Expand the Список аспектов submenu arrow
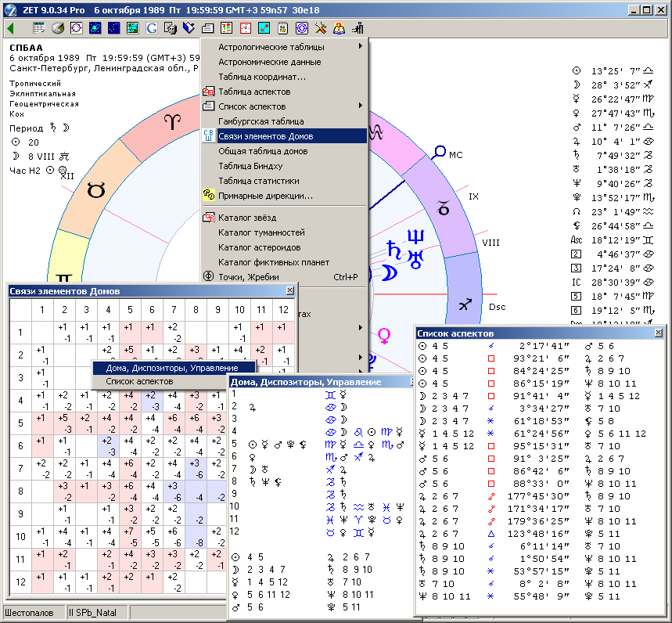 tap(361, 106)
